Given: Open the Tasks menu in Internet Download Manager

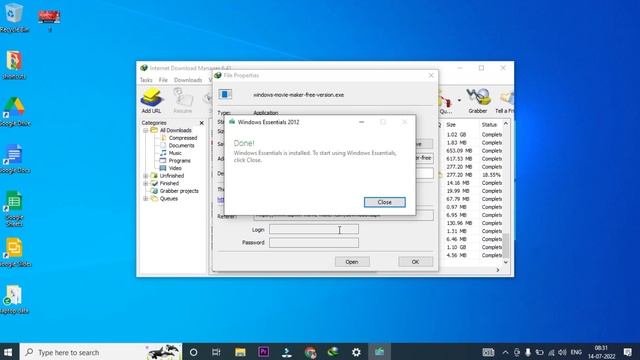Looking at the screenshot, I should click(x=146, y=80).
